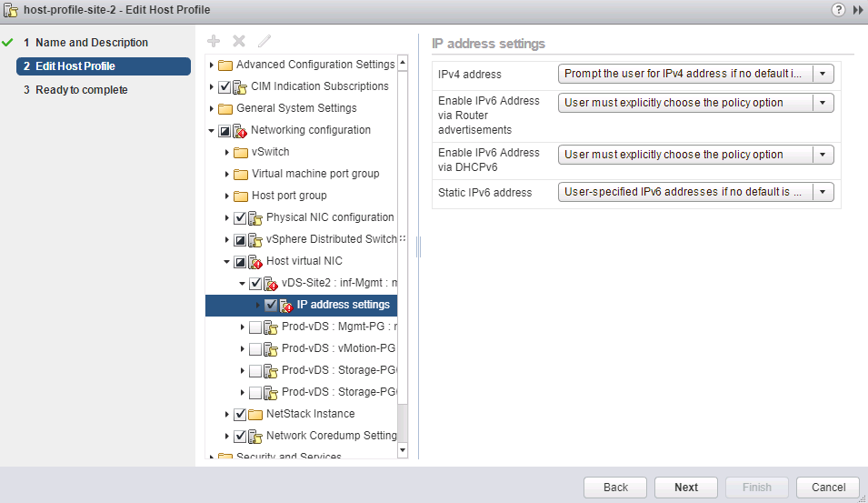Click the Advanced Configuration Settings folder icon
Screen dimensions: 868x503
click(225, 65)
